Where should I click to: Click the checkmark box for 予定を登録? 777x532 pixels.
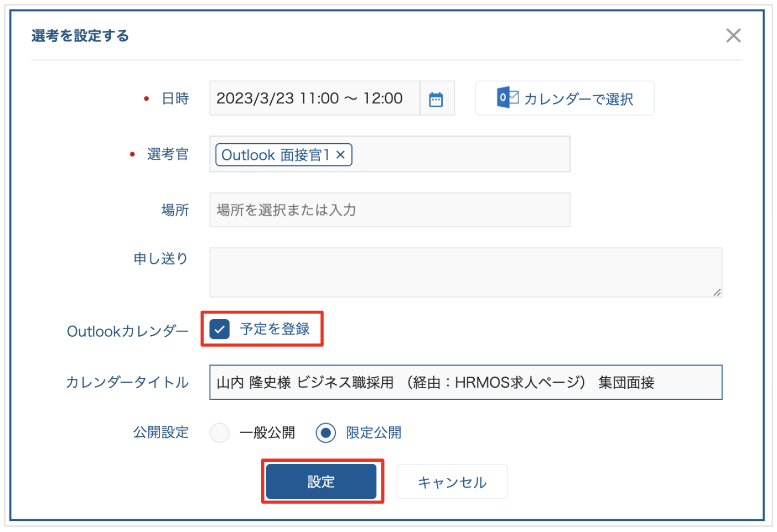click(x=220, y=330)
